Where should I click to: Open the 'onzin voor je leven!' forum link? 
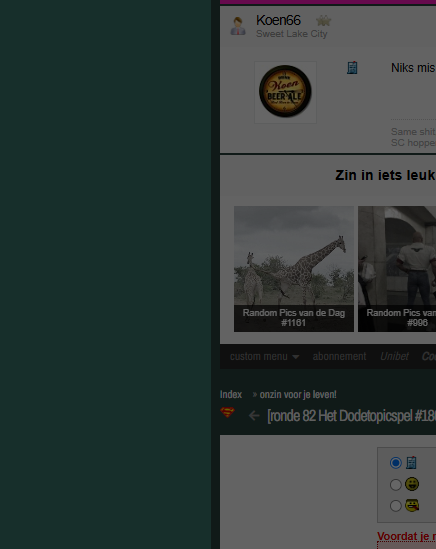click(298, 395)
